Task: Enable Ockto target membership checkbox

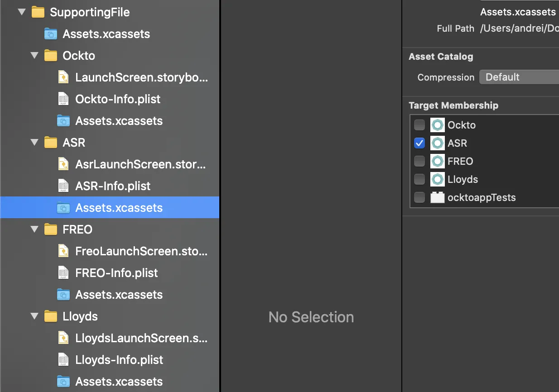Action: 419,125
